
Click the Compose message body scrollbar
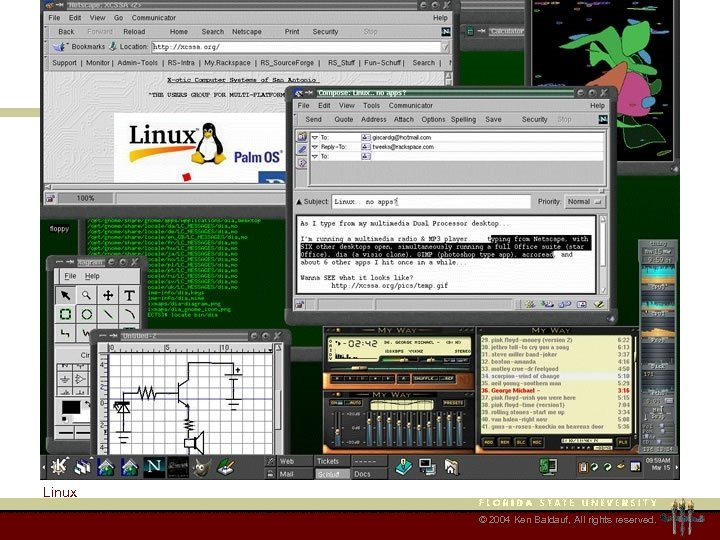[603, 254]
